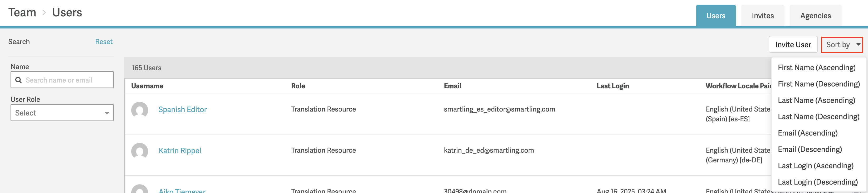Sort by Last Name (Descending)
Image resolution: width=868 pixels, height=193 pixels.
coord(818,117)
